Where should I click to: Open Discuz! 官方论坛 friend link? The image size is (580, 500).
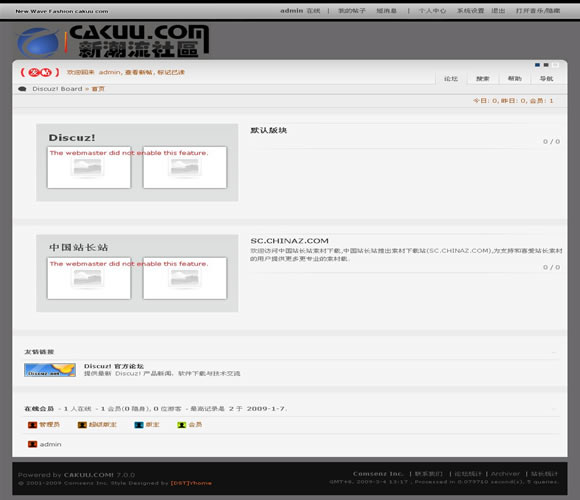tap(114, 366)
